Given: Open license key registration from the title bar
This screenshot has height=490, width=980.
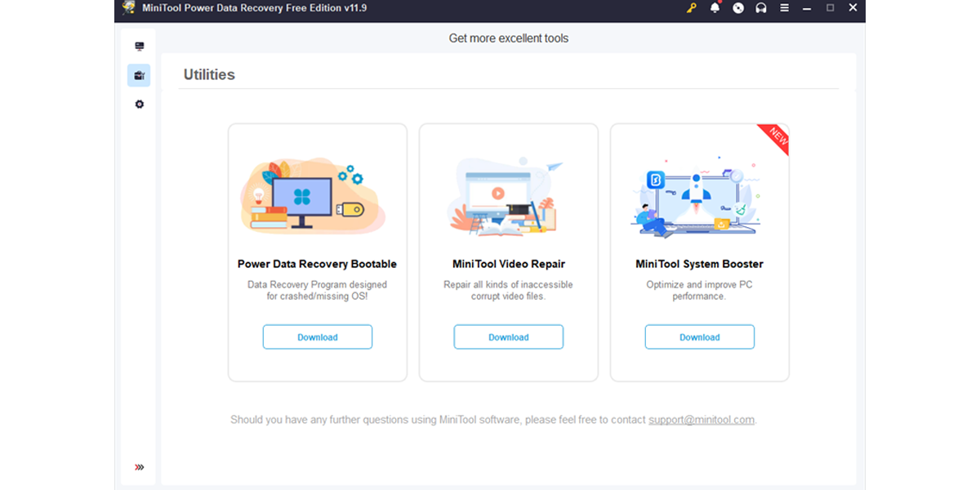Looking at the screenshot, I should pos(690,8).
